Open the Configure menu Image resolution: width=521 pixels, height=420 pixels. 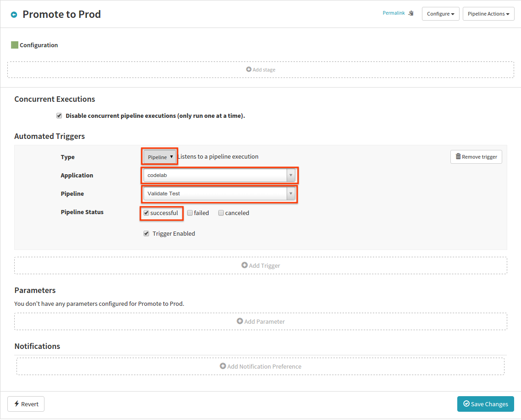click(x=440, y=14)
